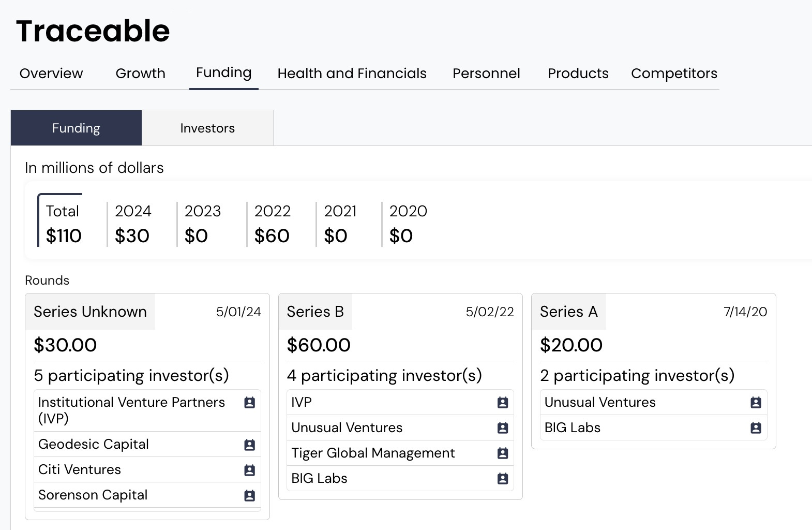Click IVP investor name in Series B
The width and height of the screenshot is (812, 530).
coord(302,402)
